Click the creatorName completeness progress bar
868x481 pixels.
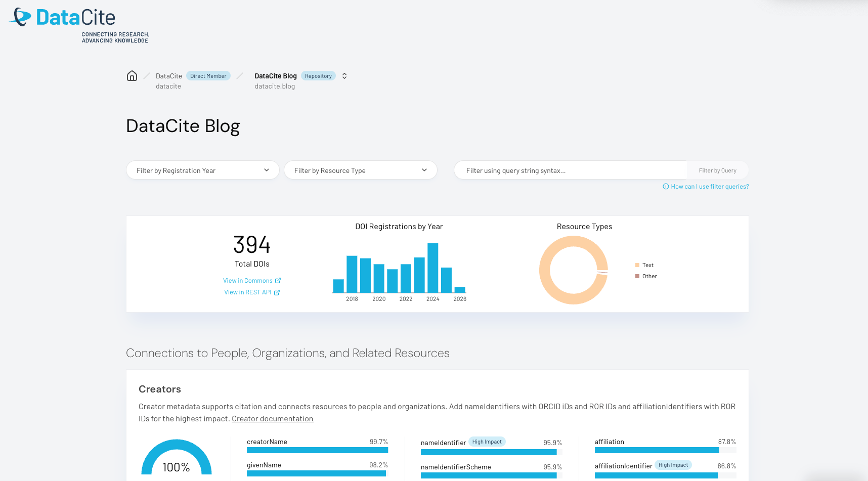[317, 450]
